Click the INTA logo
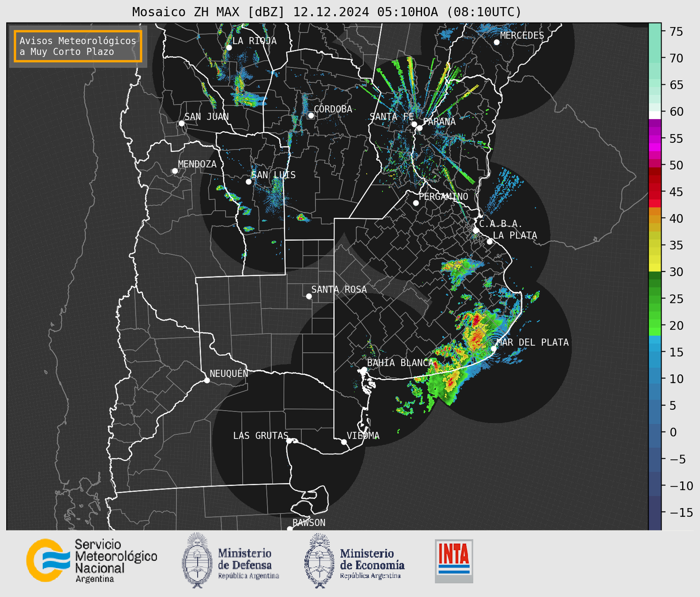700x597 pixels. pos(454,561)
